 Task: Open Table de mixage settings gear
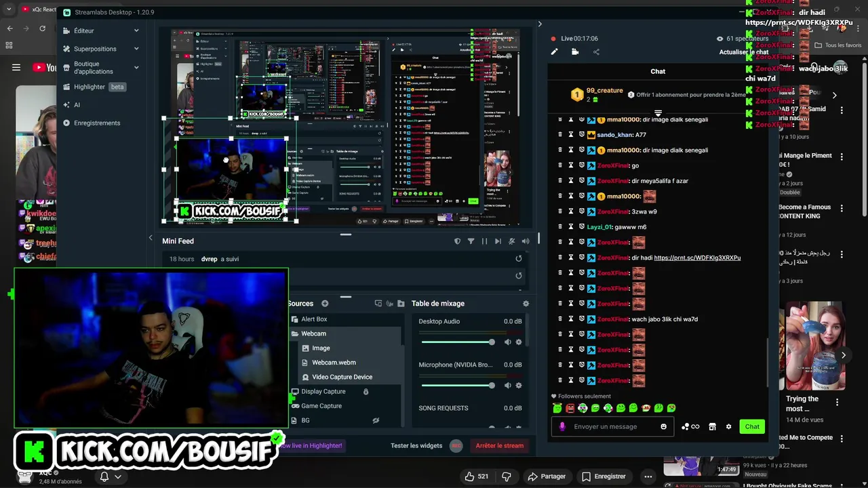(526, 304)
